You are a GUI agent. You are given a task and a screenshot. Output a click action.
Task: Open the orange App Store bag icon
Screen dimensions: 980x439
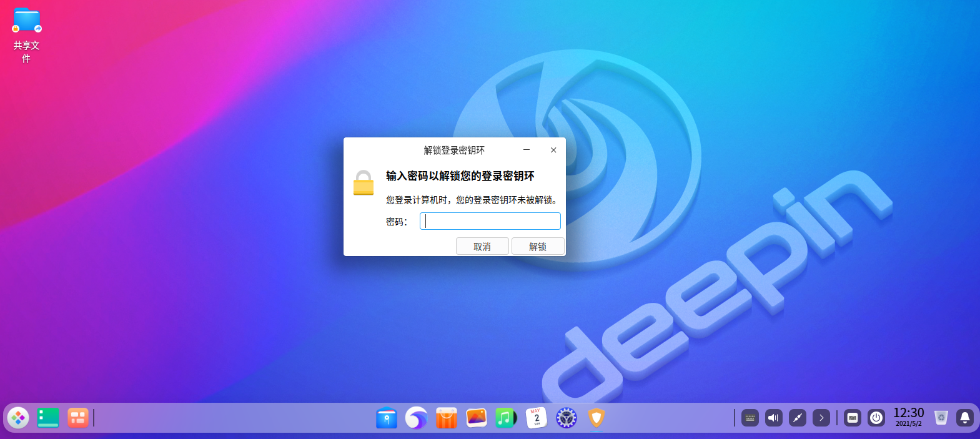(447, 418)
